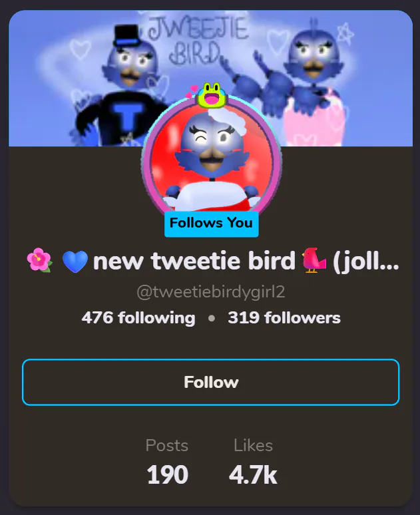Click the Follows You label
The height and width of the screenshot is (515, 420).
(211, 224)
